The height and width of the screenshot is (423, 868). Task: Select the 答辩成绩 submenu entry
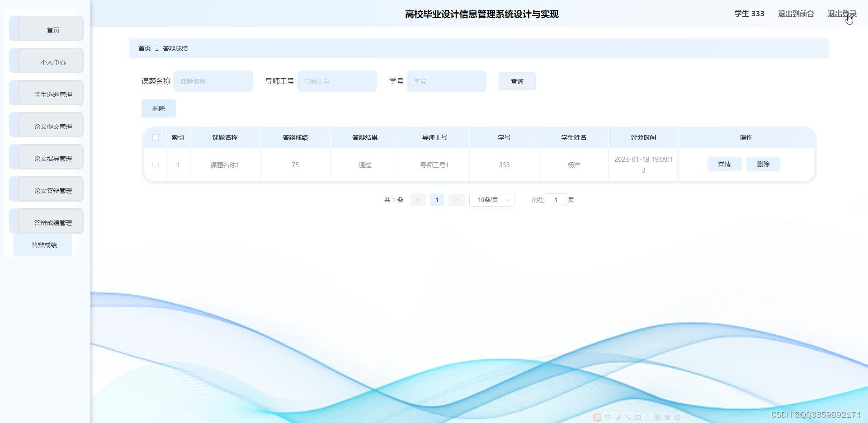click(x=43, y=245)
